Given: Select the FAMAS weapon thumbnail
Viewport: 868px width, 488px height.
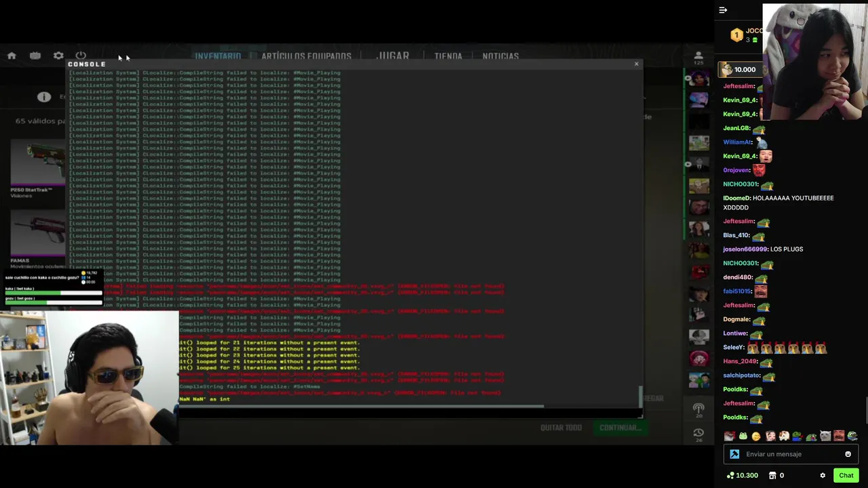Looking at the screenshot, I should coord(38,234).
